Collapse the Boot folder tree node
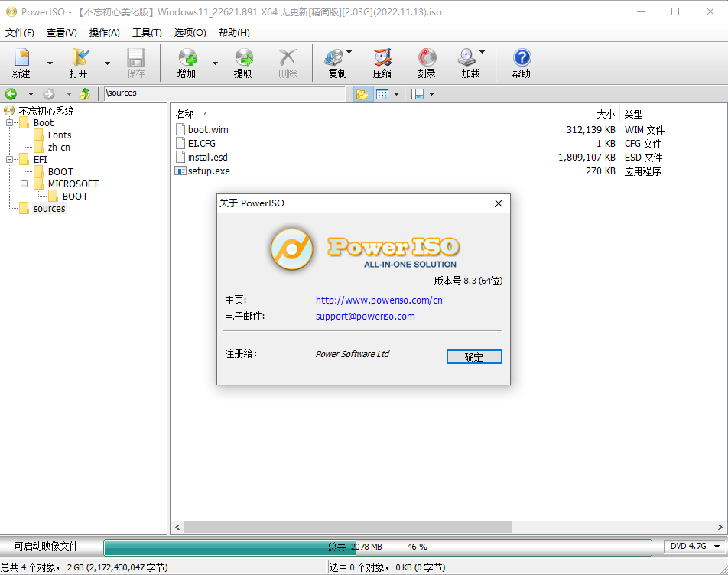Viewport: 728px width, 575px height. point(10,123)
